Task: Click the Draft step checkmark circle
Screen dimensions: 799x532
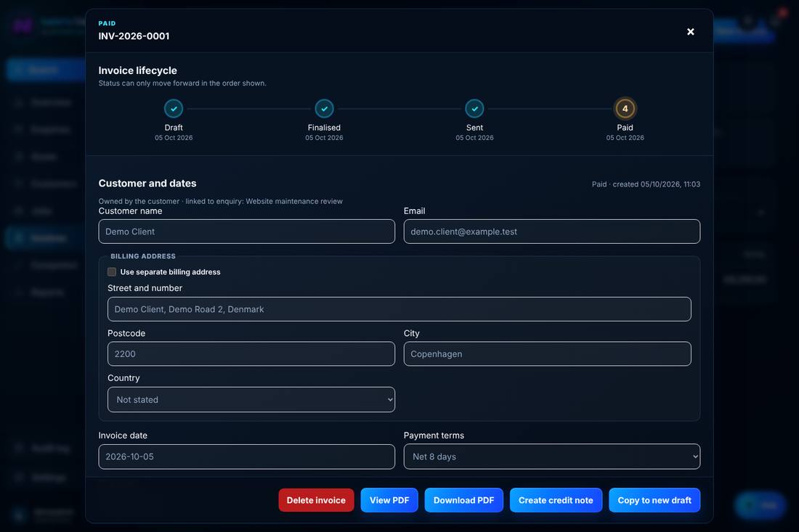Action: tap(174, 108)
